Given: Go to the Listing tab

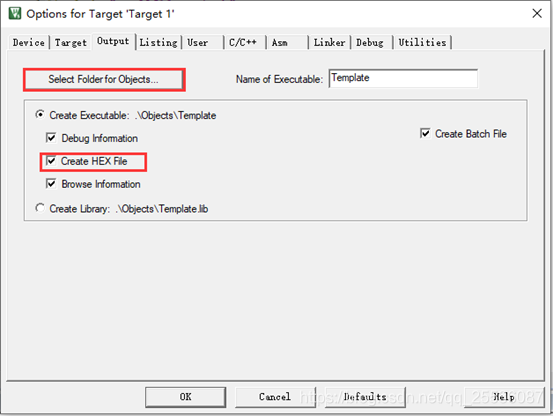Looking at the screenshot, I should (x=158, y=43).
